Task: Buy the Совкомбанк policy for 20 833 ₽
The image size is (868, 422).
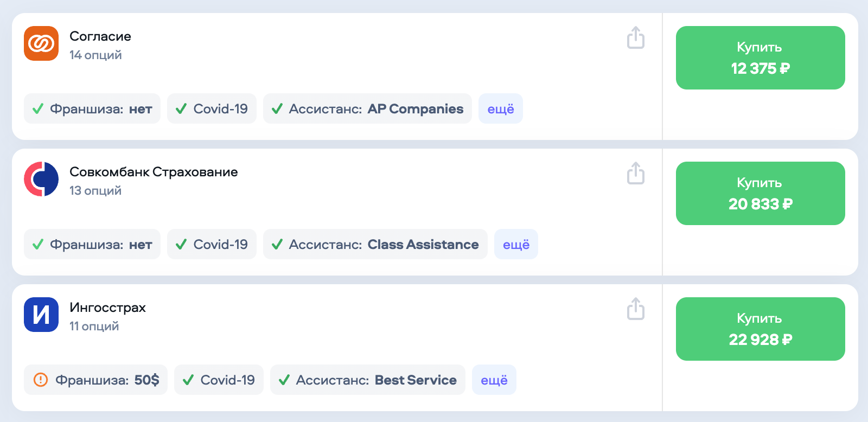Action: pos(760,194)
